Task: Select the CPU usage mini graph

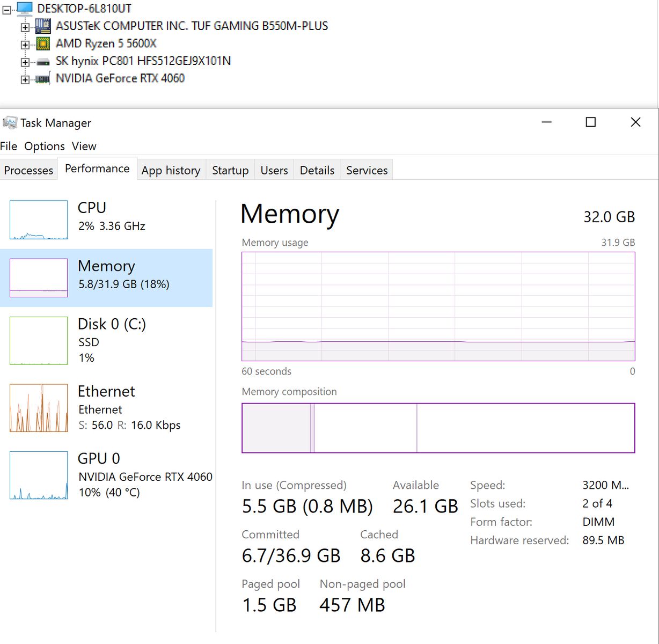Action: (39, 219)
